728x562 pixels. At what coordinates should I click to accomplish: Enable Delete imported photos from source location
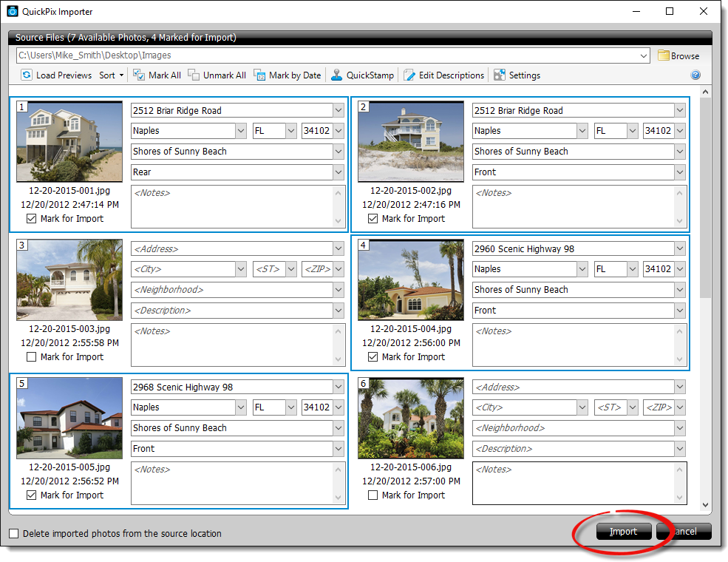(x=14, y=533)
